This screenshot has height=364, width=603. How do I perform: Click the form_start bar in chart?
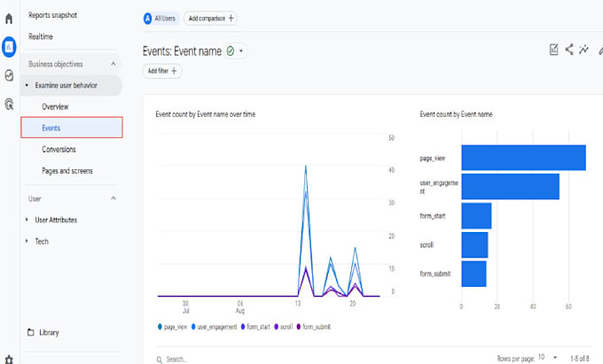tap(476, 216)
